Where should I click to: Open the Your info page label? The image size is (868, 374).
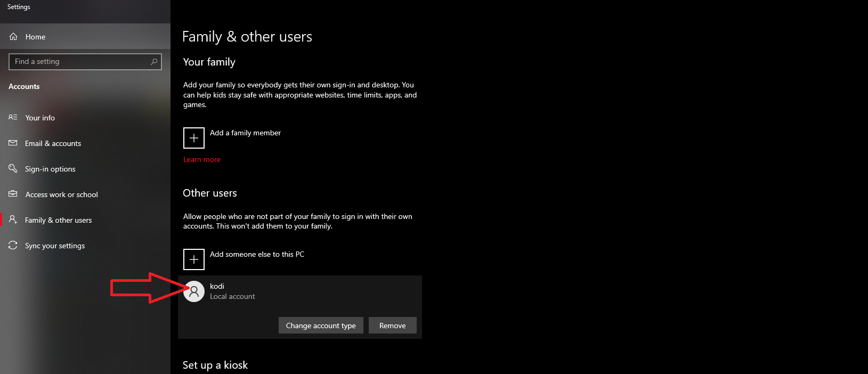pos(40,118)
